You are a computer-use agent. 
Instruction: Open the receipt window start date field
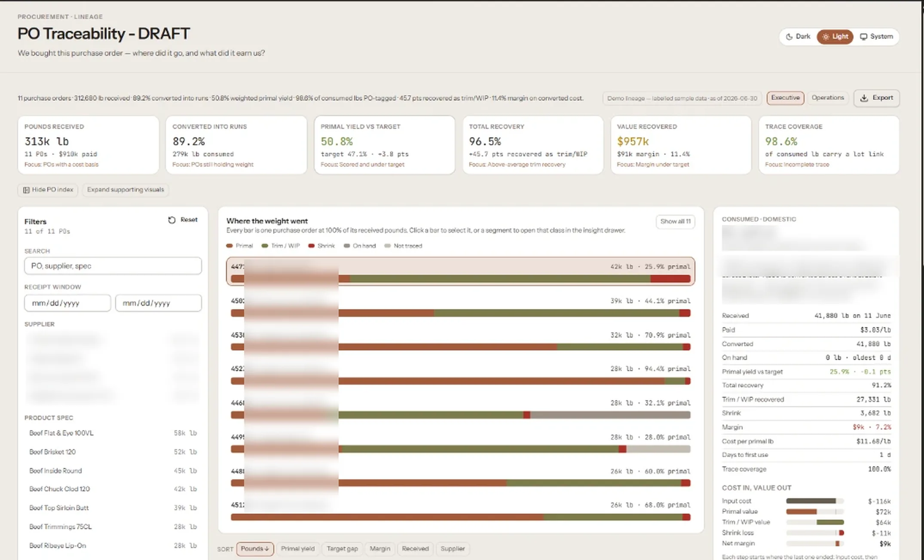(x=67, y=303)
